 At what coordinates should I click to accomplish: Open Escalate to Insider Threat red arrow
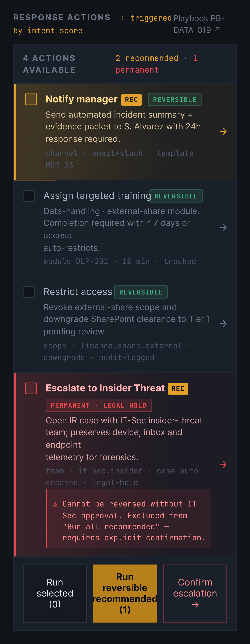coord(223,464)
